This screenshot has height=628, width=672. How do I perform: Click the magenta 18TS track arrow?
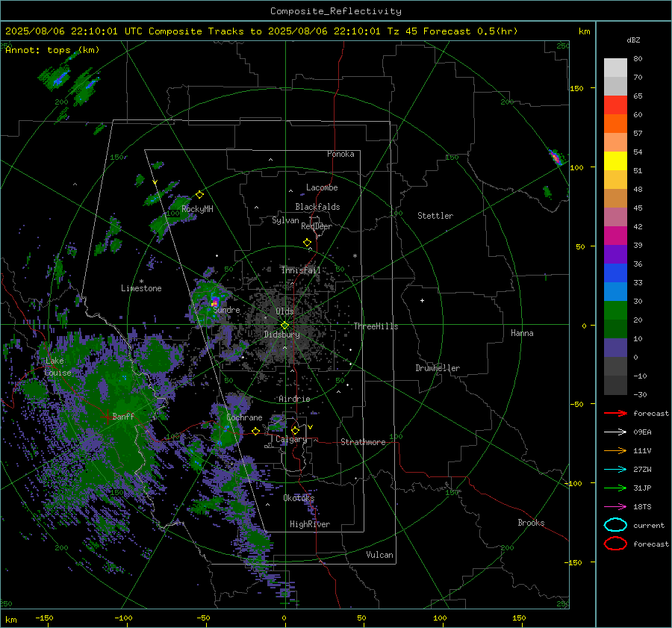click(x=615, y=507)
